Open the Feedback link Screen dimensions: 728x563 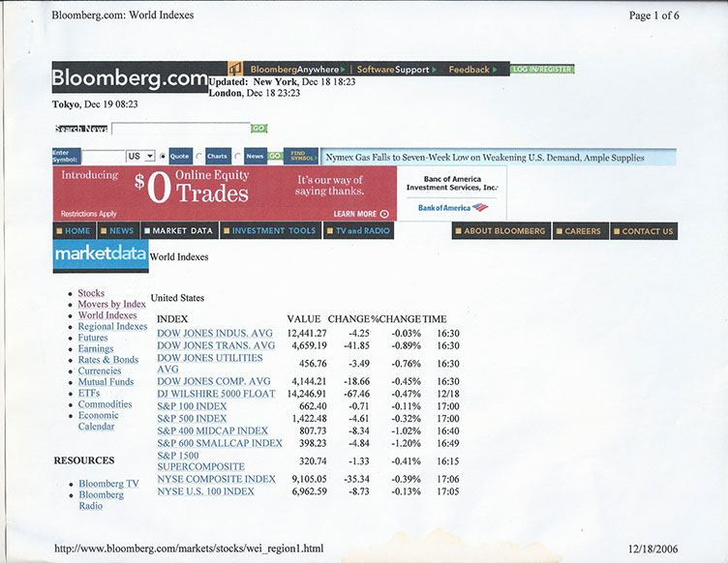(472, 70)
